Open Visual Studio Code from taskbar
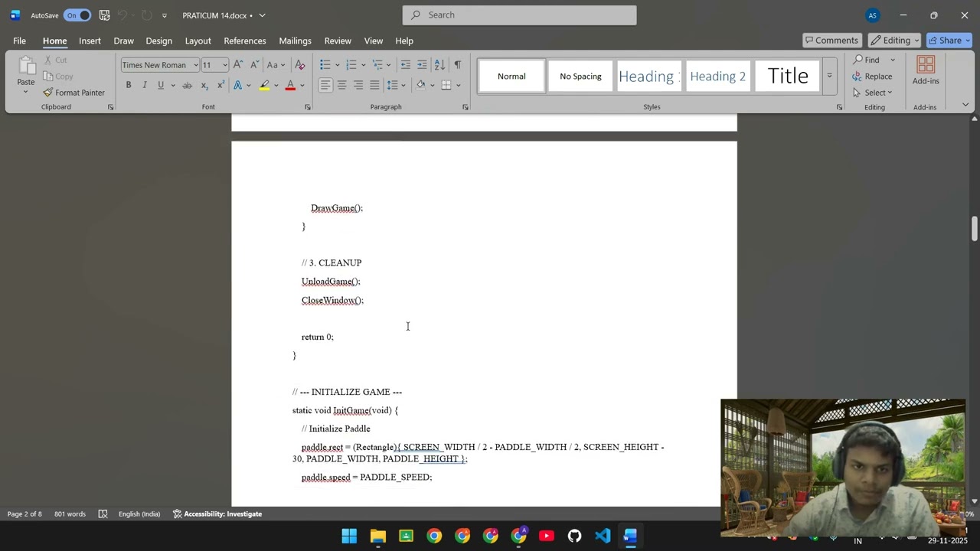This screenshot has height=551, width=980. pos(603,536)
